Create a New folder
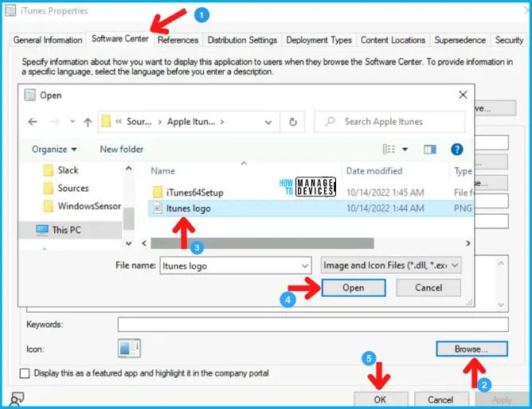This screenshot has width=532, height=409. (x=122, y=149)
